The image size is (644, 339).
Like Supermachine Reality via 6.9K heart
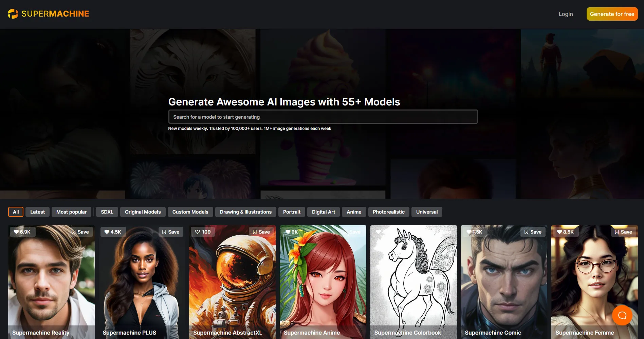pyautogui.click(x=22, y=232)
